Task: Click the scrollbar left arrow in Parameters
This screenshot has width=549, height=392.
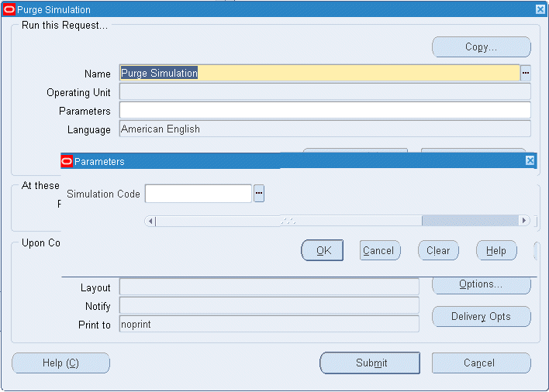Action: [150, 221]
